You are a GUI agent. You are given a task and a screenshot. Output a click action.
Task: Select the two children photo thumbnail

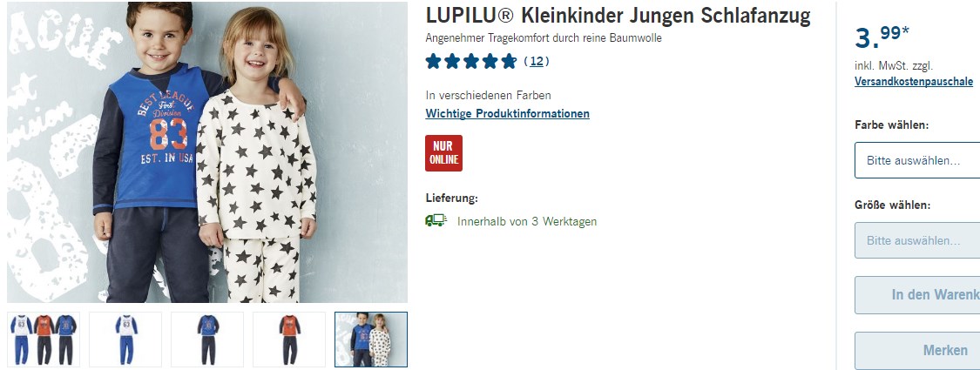[x=370, y=340]
